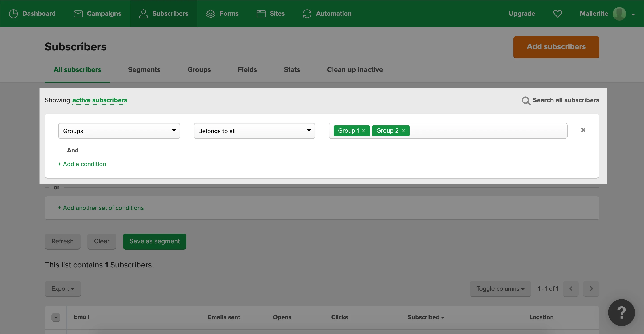The height and width of the screenshot is (334, 644).
Task: Open the Clean up inactive tab
Action: coord(355,70)
